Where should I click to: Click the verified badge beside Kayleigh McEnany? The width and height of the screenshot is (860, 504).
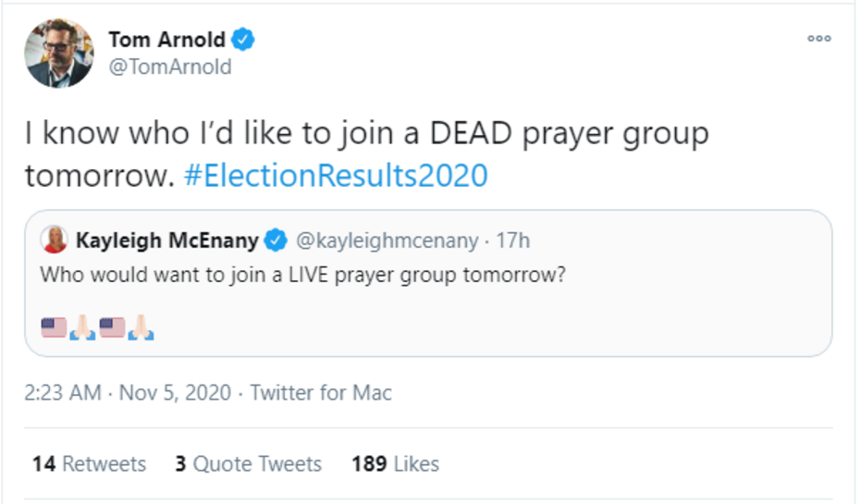pyautogui.click(x=276, y=241)
